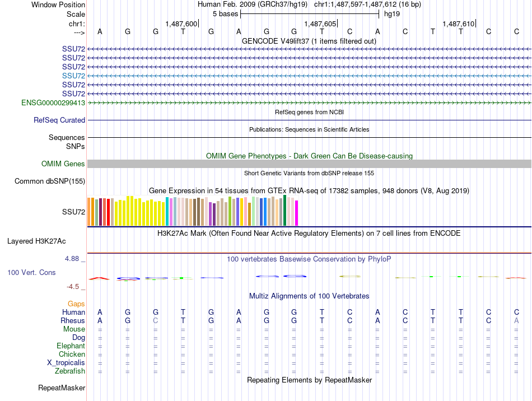The image size is (532, 401).
Task: Click the tall dark green GTEx expression bar
Action: pyautogui.click(x=284, y=211)
